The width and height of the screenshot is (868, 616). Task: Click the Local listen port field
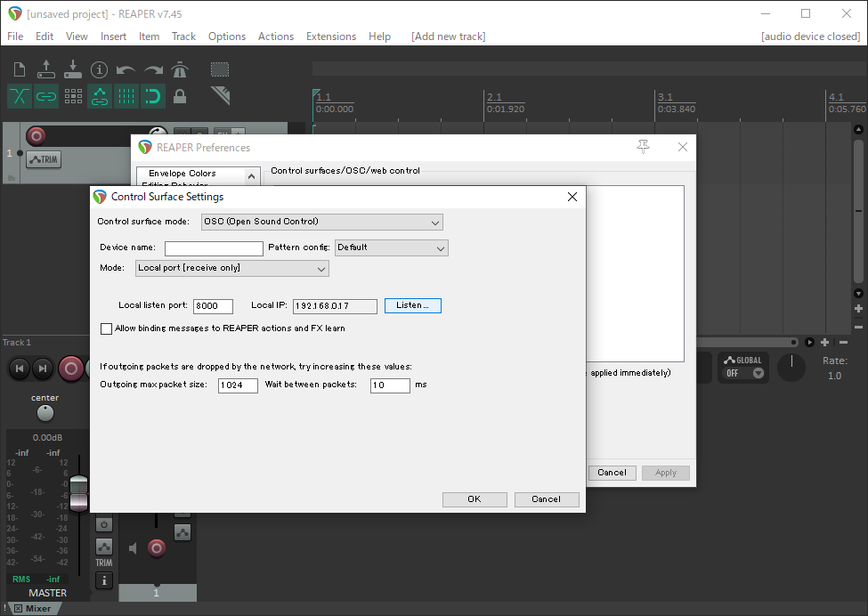point(213,306)
